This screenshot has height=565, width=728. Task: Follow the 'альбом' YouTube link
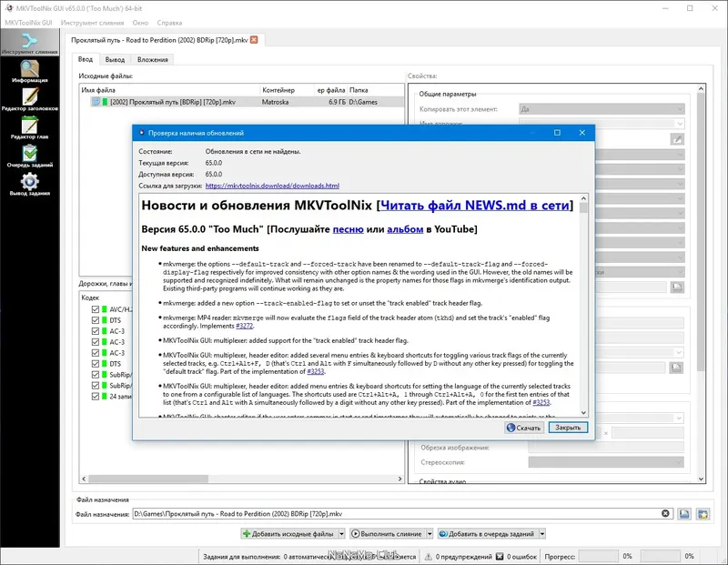pyautogui.click(x=405, y=229)
